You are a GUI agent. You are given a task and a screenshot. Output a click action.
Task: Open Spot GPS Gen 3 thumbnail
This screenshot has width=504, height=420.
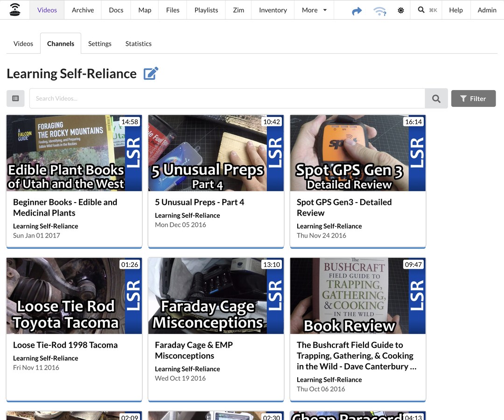click(x=358, y=153)
